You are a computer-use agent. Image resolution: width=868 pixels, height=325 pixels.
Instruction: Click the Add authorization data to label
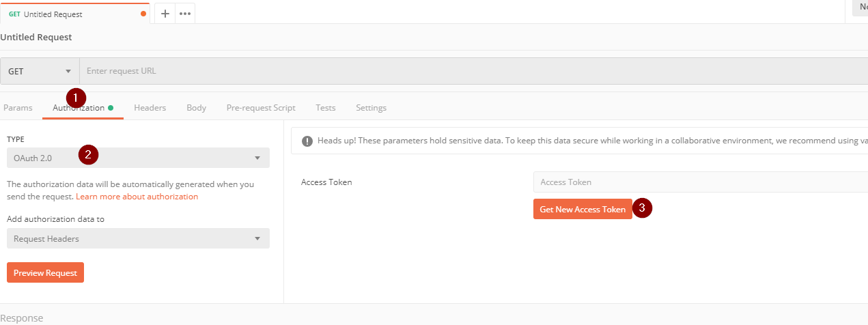point(55,219)
